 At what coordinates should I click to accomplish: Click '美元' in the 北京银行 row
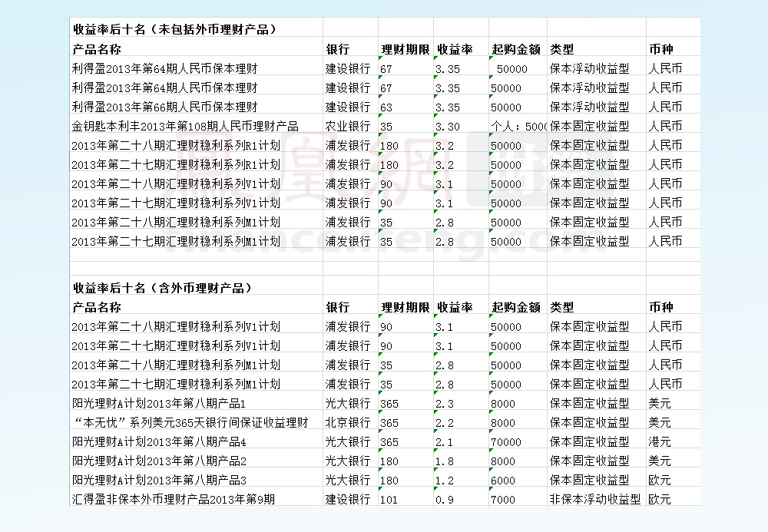pyautogui.click(x=659, y=422)
